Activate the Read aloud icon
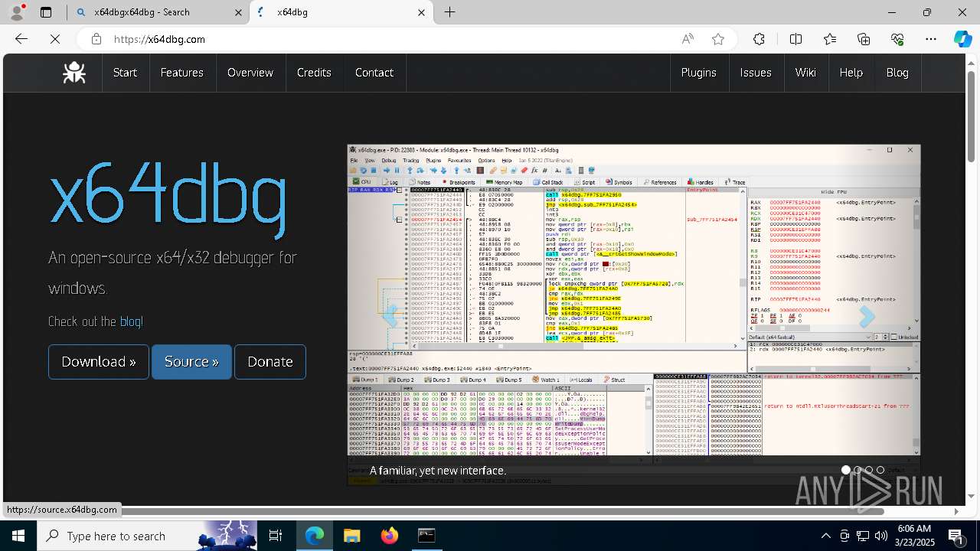 click(688, 39)
